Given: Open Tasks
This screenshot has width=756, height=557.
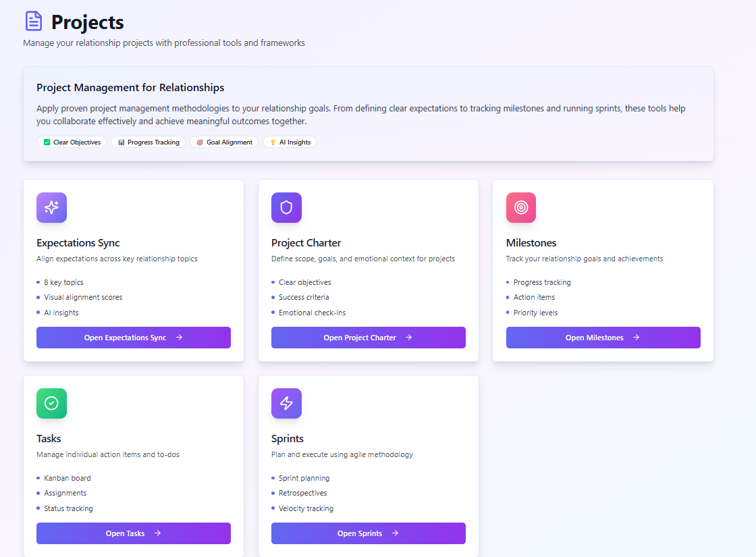Looking at the screenshot, I should (133, 533).
